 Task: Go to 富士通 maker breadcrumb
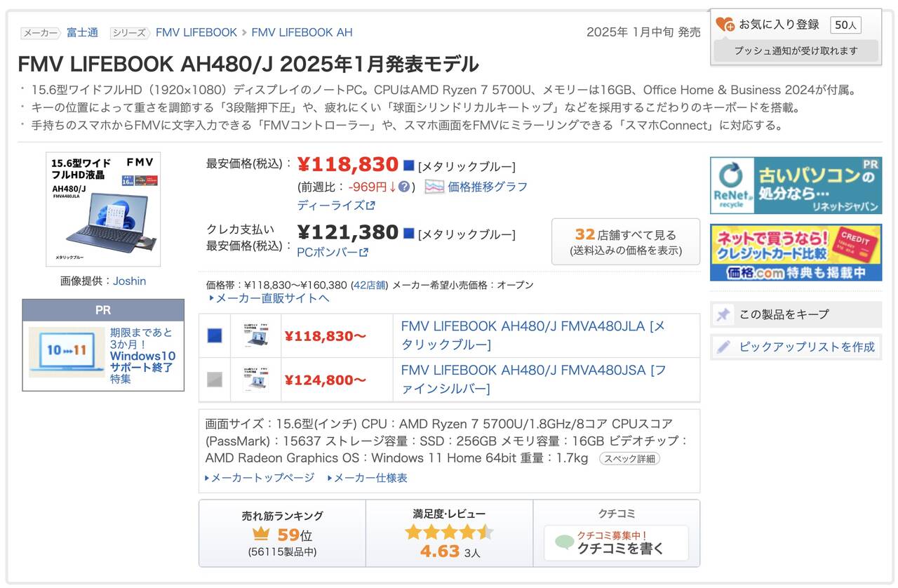click(x=82, y=32)
